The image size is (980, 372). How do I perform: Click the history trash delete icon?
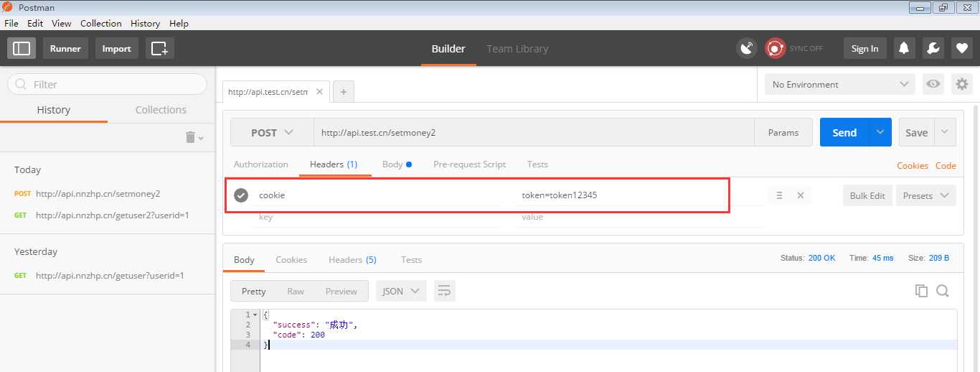click(190, 137)
